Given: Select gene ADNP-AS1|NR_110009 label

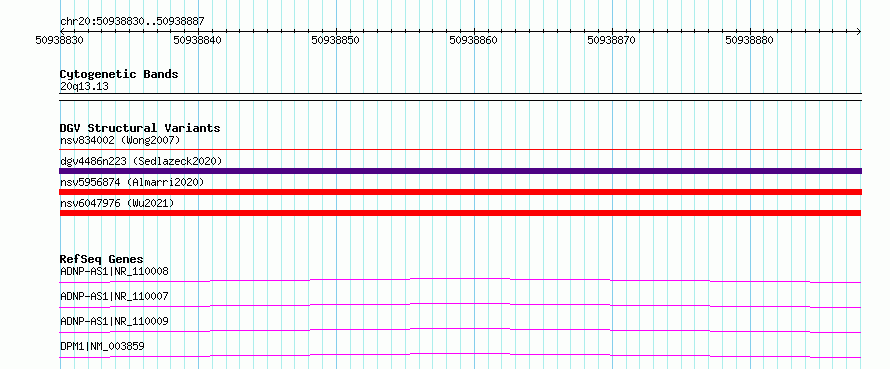Looking at the screenshot, I should pyautogui.click(x=114, y=321).
